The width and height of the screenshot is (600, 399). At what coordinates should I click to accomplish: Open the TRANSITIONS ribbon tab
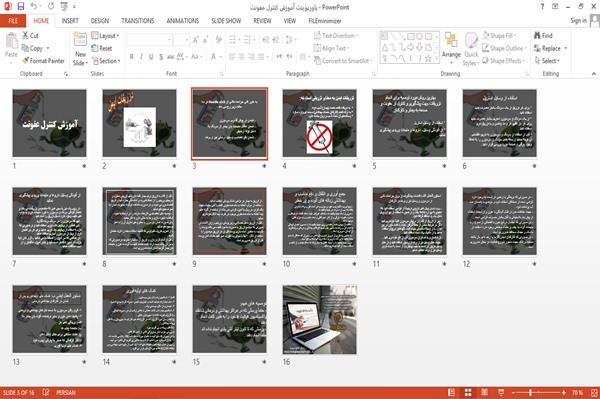tap(137, 21)
